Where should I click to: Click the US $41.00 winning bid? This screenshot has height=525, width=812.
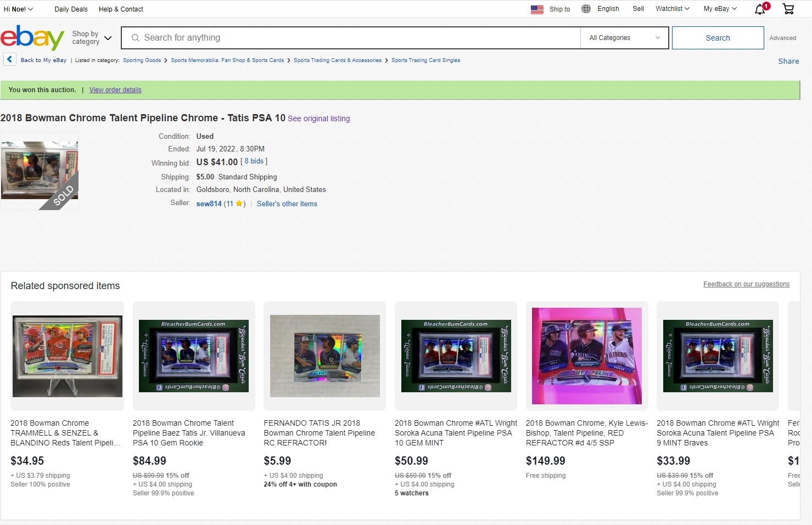(217, 162)
